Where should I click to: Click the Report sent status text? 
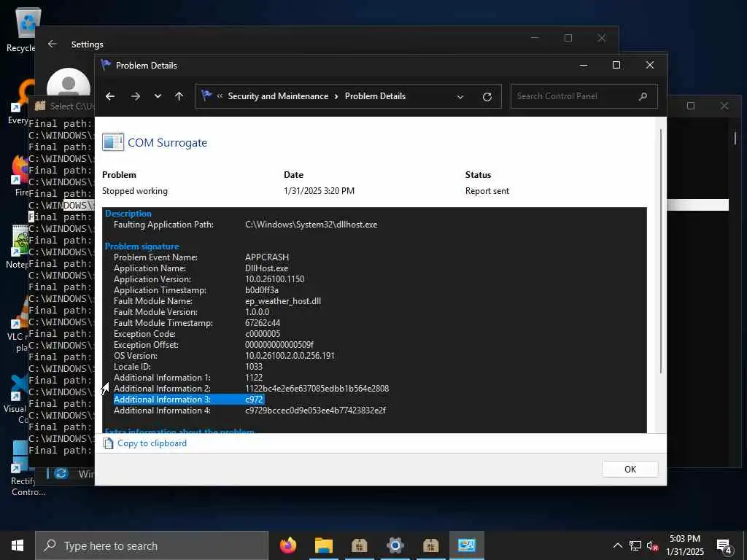(x=487, y=191)
